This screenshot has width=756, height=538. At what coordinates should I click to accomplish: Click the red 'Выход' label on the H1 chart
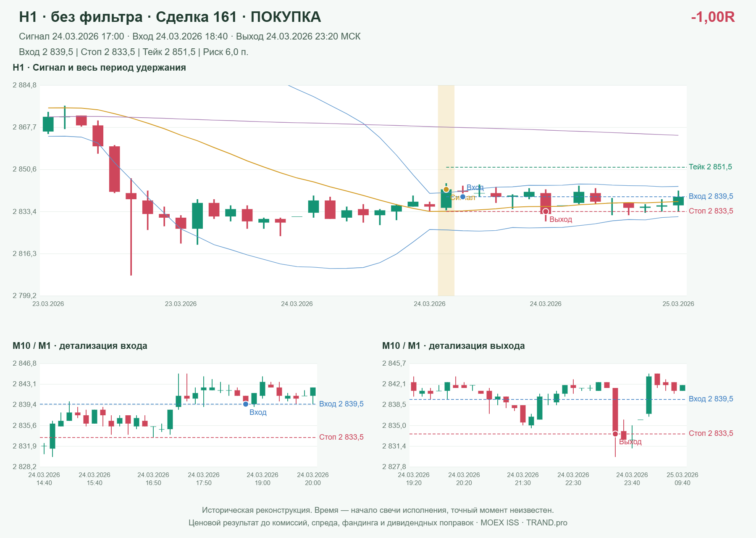561,219
